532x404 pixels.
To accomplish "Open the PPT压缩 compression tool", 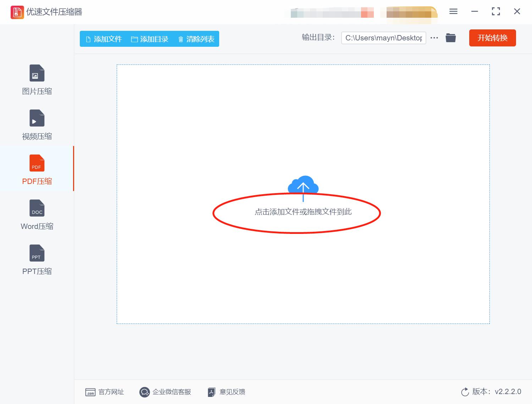I will tap(37, 259).
